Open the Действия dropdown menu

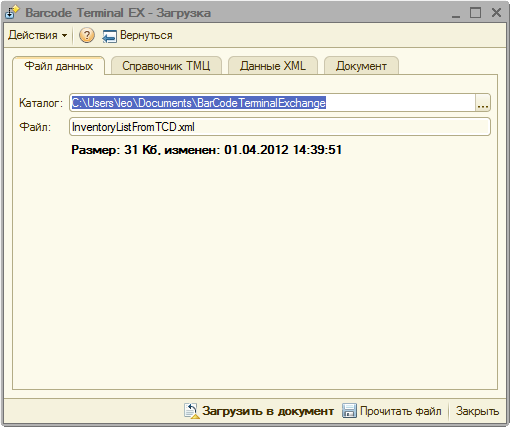pos(37,35)
